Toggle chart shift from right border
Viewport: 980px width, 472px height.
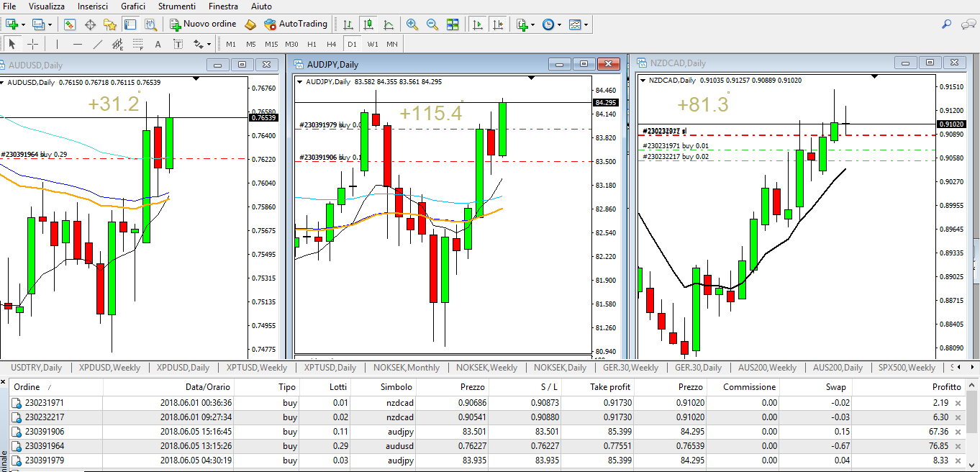(x=498, y=24)
